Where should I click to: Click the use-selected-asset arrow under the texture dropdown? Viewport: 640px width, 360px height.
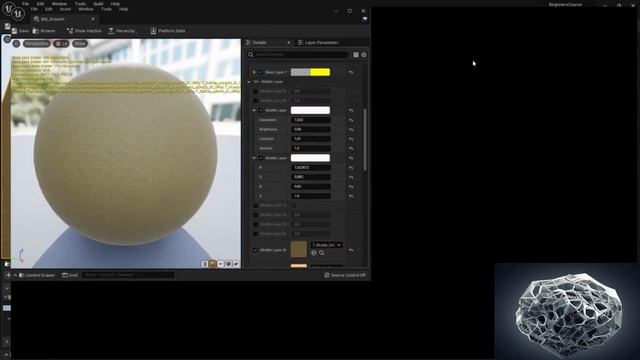314,253
